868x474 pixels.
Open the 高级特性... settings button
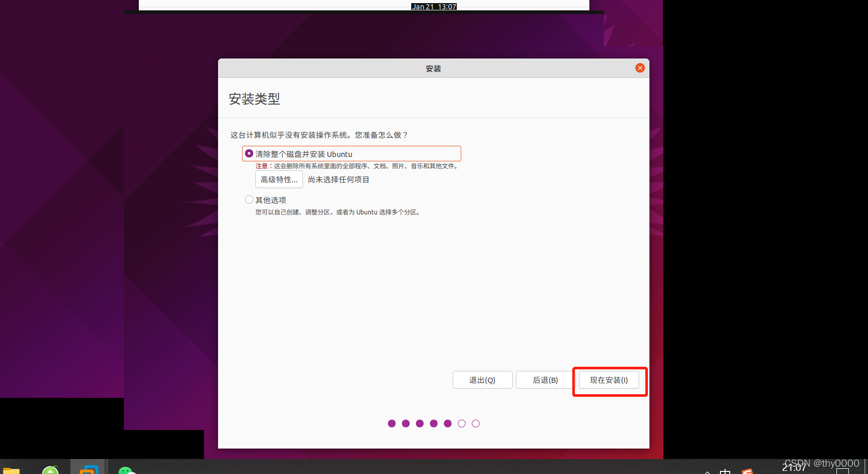pyautogui.click(x=279, y=180)
